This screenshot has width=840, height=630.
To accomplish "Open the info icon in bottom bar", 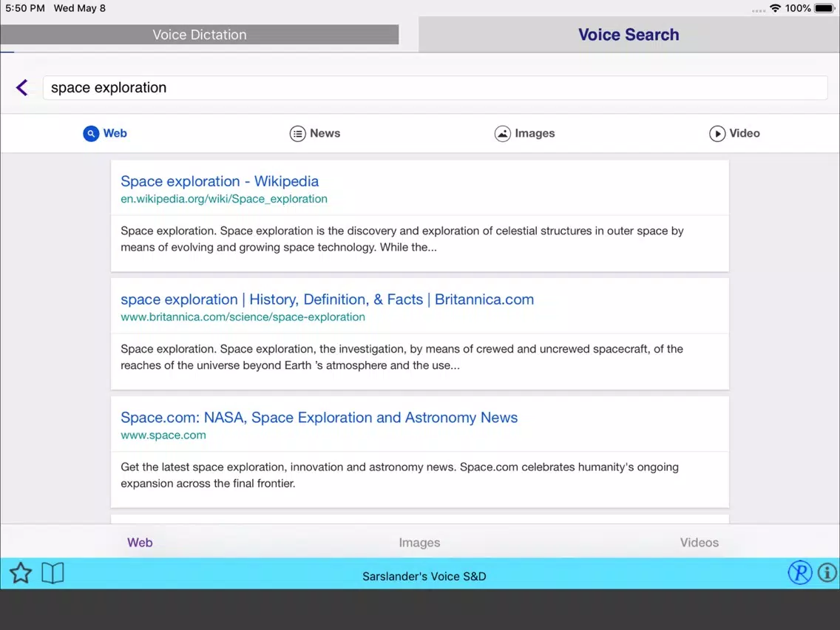I will (x=827, y=572).
